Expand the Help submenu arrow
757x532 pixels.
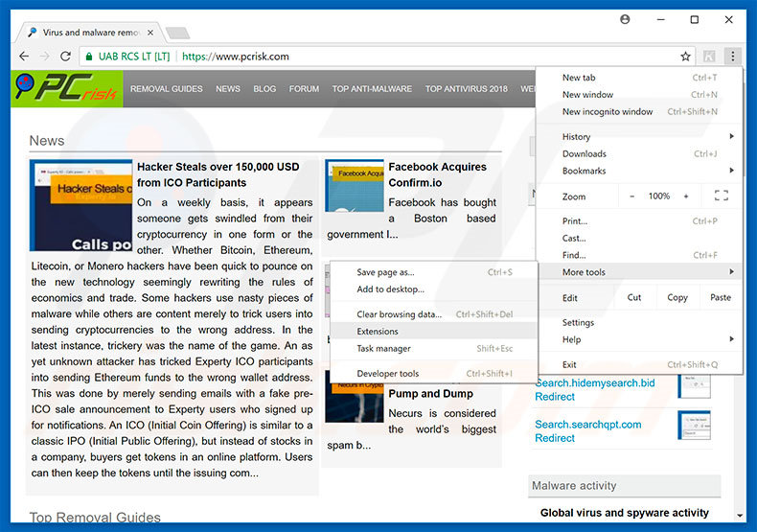click(731, 339)
